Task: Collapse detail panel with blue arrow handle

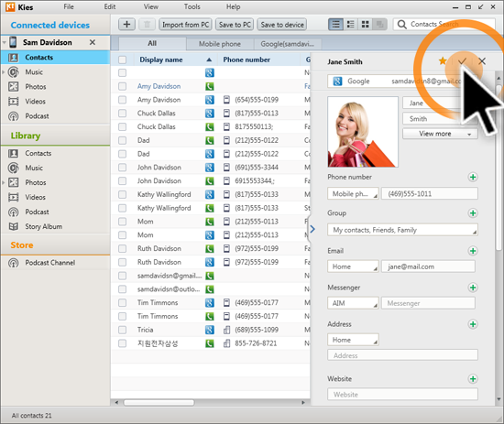Action: [x=312, y=229]
